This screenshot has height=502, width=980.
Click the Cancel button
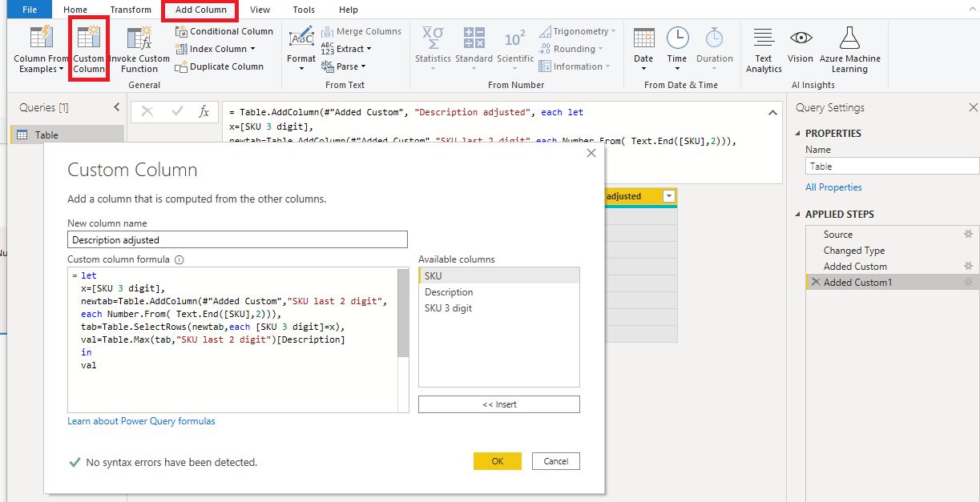[555, 461]
